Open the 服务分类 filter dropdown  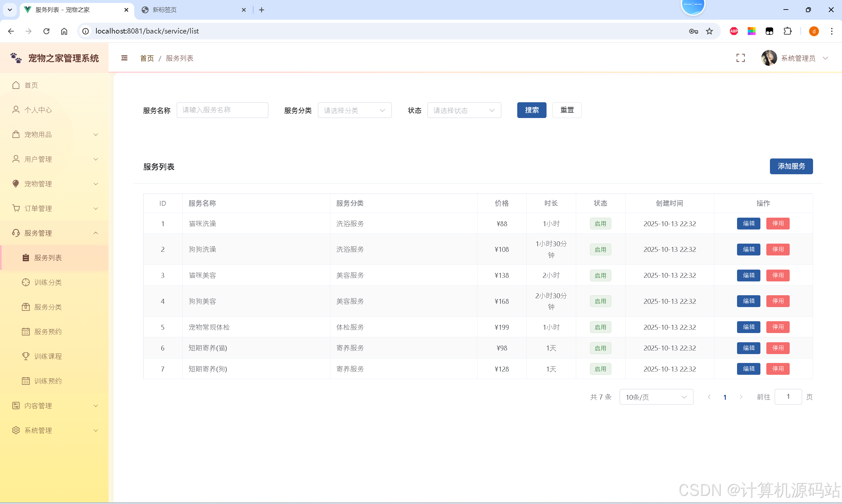click(354, 110)
